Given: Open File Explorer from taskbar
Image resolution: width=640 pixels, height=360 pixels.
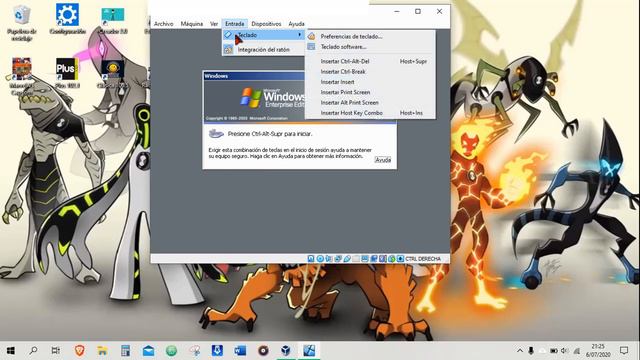Looking at the screenshot, I should tap(102, 351).
